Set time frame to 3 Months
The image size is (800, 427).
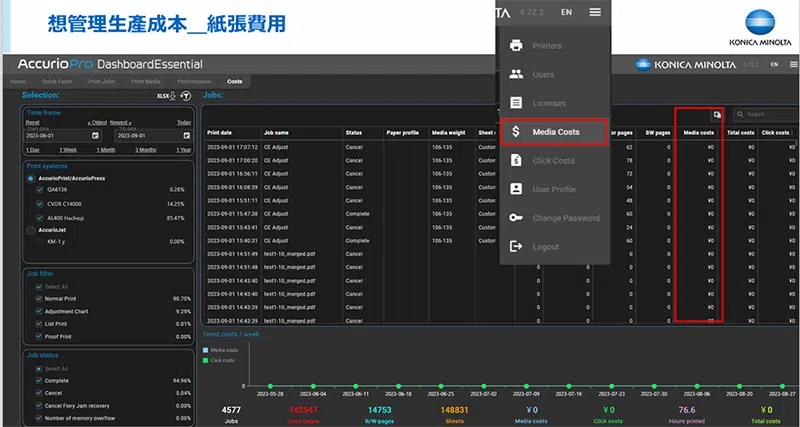coord(145,150)
